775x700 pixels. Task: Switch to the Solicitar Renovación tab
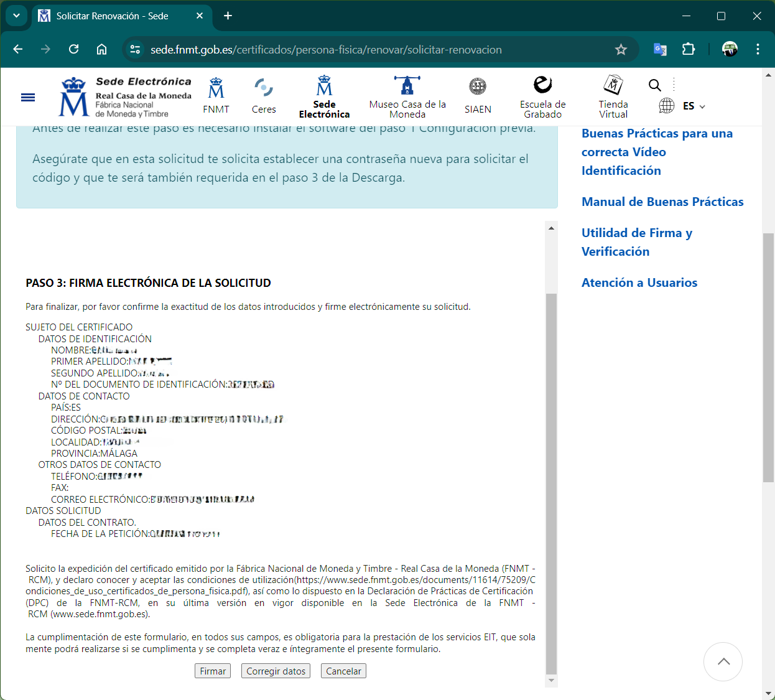112,16
